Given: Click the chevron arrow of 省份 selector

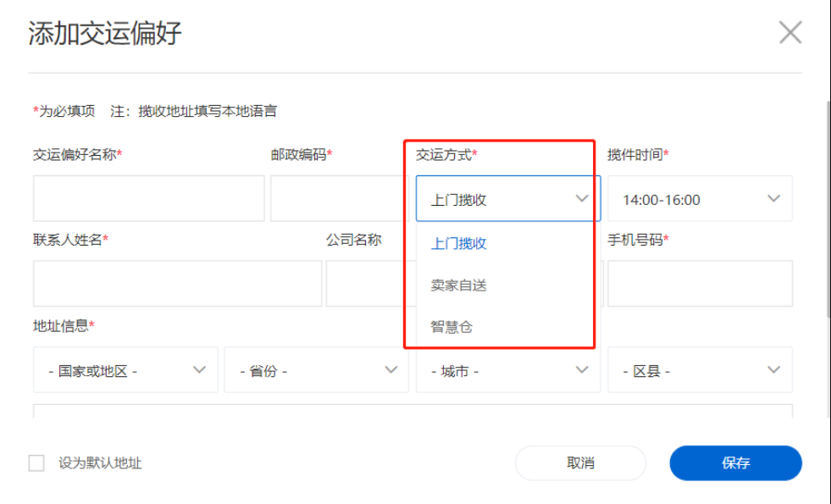Looking at the screenshot, I should tap(391, 370).
